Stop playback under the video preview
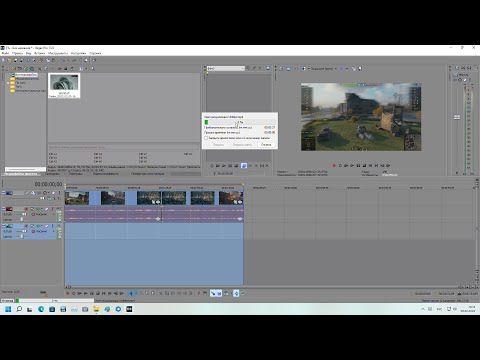This screenshot has height=360, width=480. click(364, 166)
